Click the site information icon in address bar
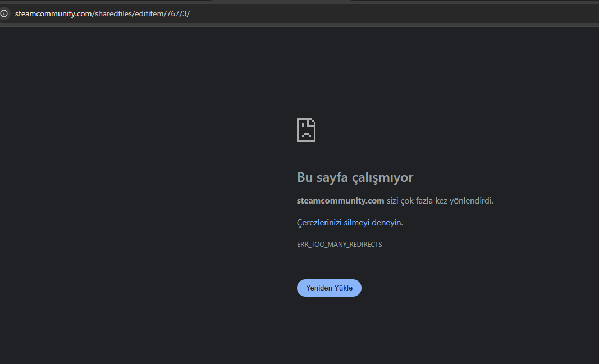The width and height of the screenshot is (599, 364). [x=4, y=13]
